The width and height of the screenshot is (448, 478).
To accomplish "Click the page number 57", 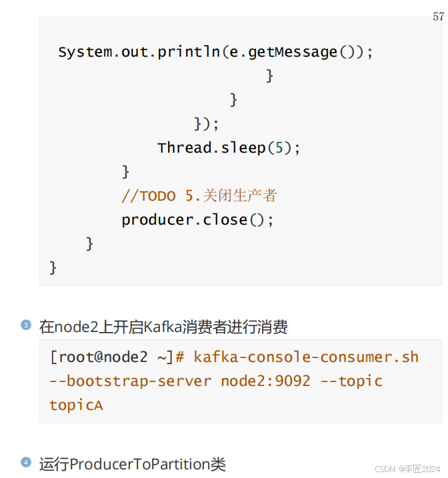I will 438,17.
